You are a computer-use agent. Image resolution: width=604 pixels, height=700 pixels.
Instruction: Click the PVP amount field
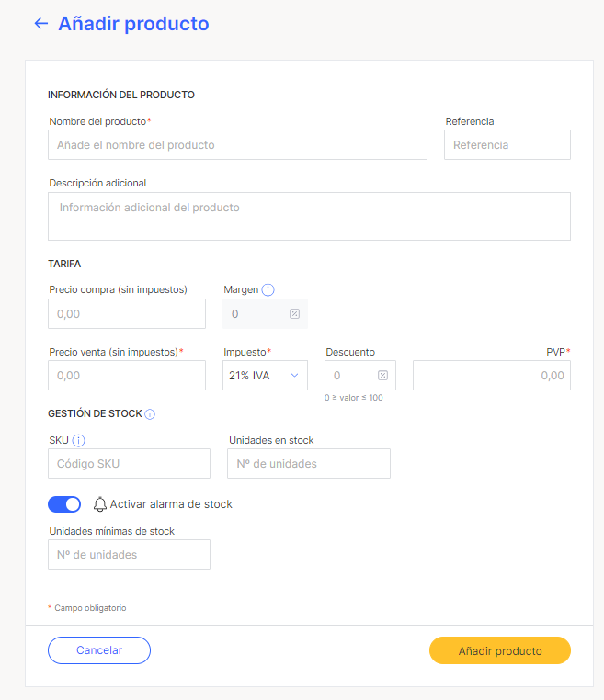[x=492, y=376]
